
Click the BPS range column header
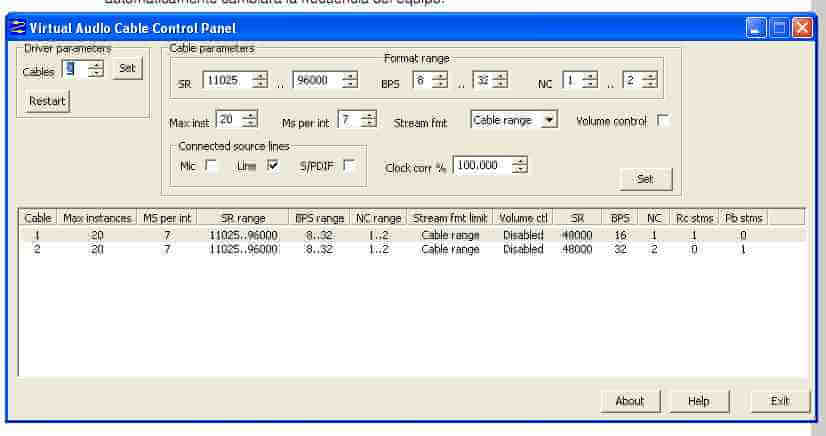pyautogui.click(x=320, y=217)
